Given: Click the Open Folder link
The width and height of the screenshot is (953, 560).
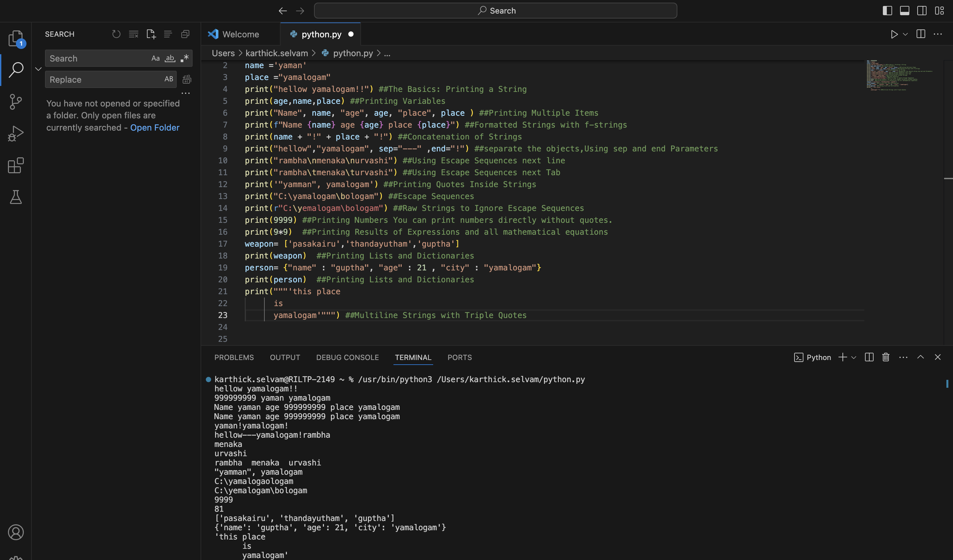Looking at the screenshot, I should click(155, 127).
